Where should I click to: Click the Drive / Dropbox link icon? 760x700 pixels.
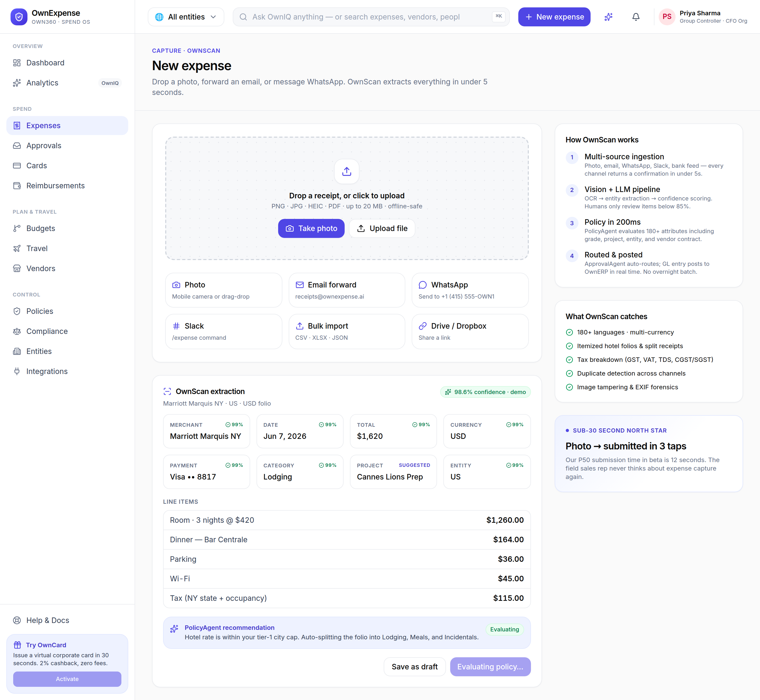point(423,326)
